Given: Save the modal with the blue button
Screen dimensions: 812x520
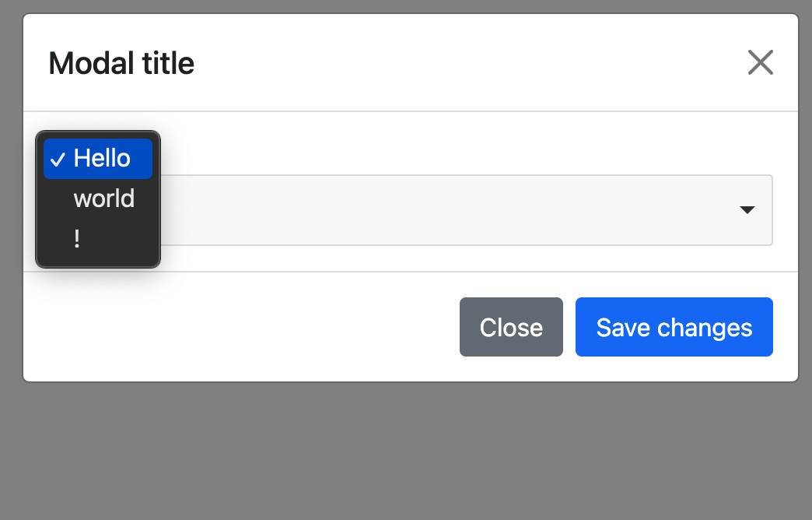Looking at the screenshot, I should tap(674, 327).
